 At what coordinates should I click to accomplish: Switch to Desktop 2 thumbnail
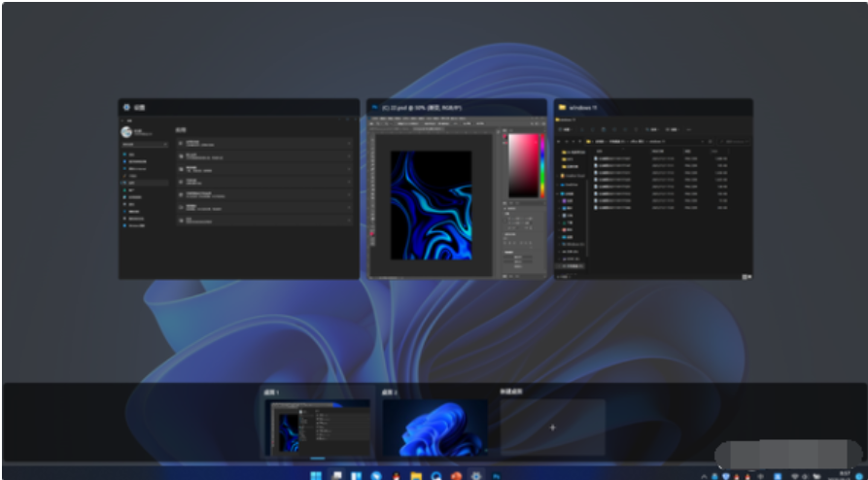tap(434, 429)
